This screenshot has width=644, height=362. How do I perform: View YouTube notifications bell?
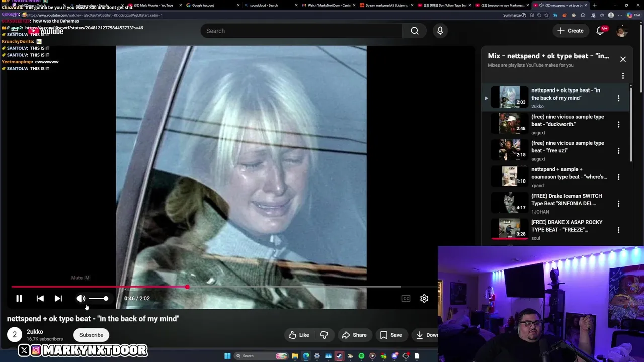point(600,31)
